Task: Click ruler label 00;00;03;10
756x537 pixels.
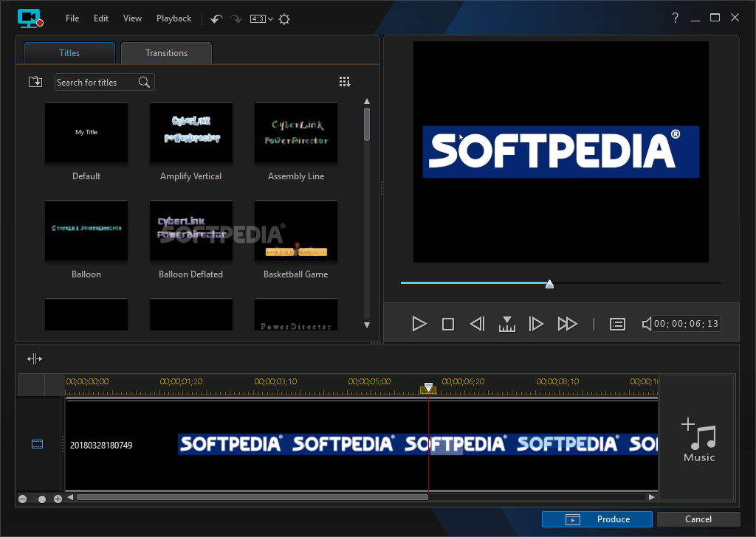Action: (x=275, y=381)
